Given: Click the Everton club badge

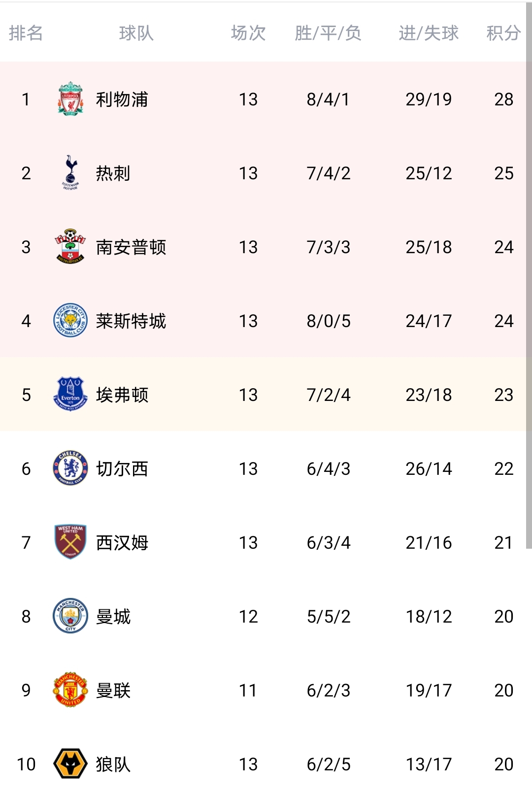Looking at the screenshot, I should 70,395.
